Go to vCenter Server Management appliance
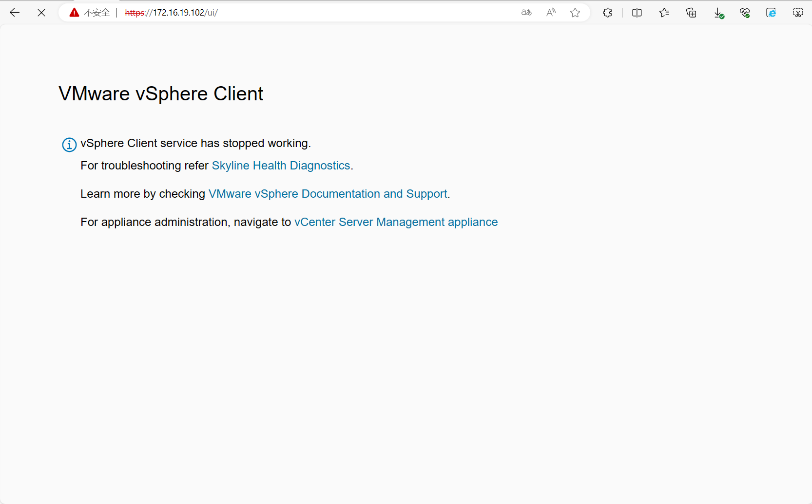This screenshot has width=812, height=504. click(396, 222)
